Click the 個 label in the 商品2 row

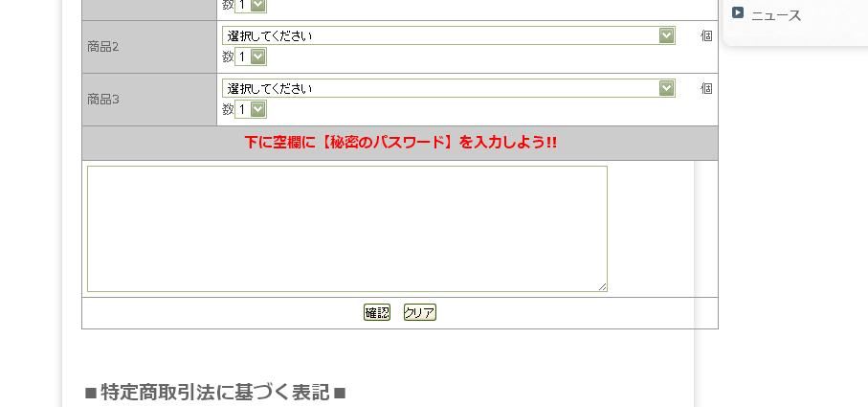click(x=706, y=35)
